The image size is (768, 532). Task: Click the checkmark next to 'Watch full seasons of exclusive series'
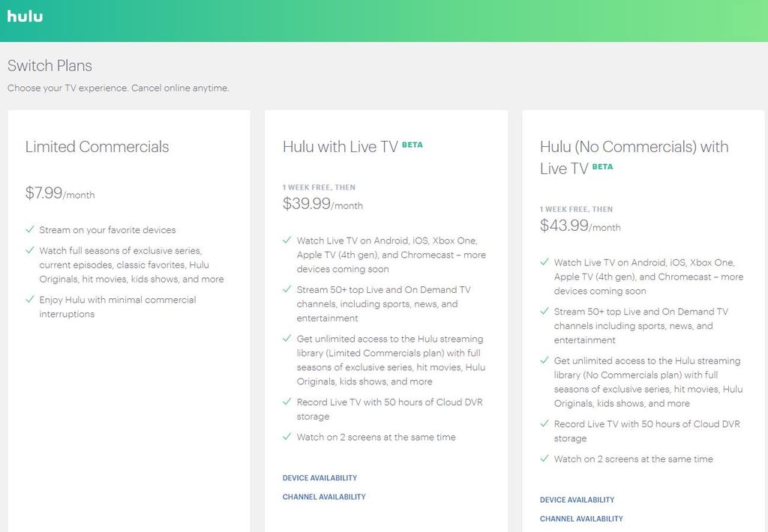[x=31, y=251]
